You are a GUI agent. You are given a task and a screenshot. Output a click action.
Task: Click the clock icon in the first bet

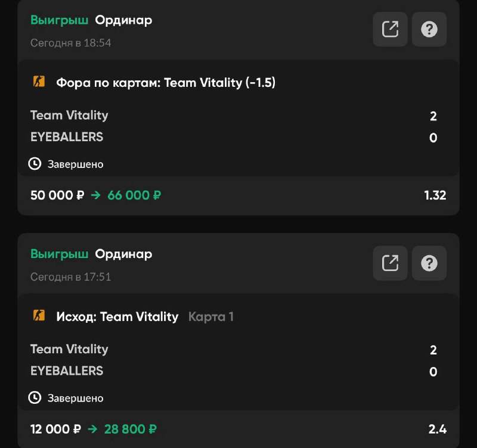tap(35, 163)
